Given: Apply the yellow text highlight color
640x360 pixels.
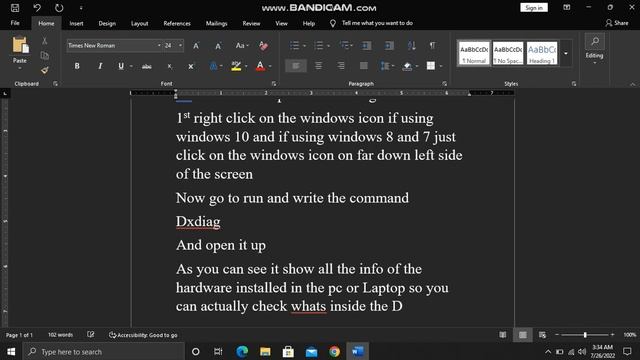Looking at the screenshot, I should [x=236, y=66].
